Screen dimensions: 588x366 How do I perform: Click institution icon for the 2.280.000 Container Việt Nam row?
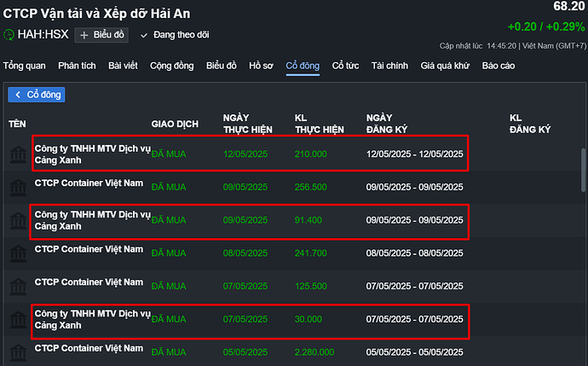18,352
